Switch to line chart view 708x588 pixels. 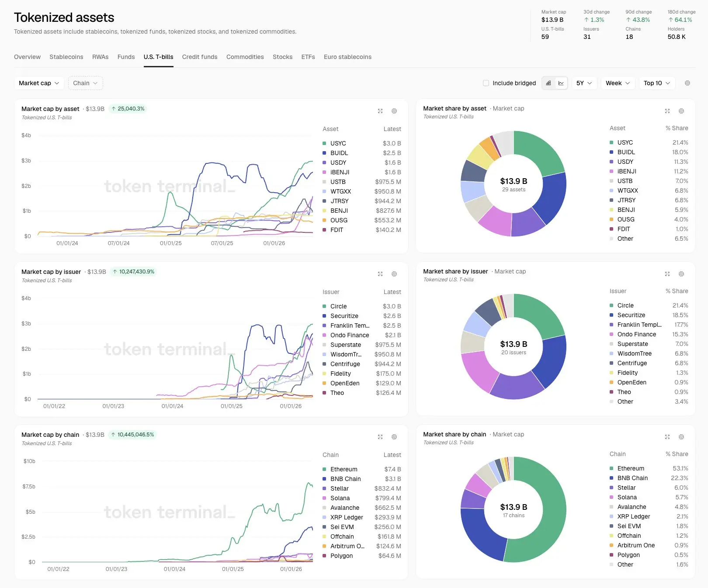[x=561, y=83]
